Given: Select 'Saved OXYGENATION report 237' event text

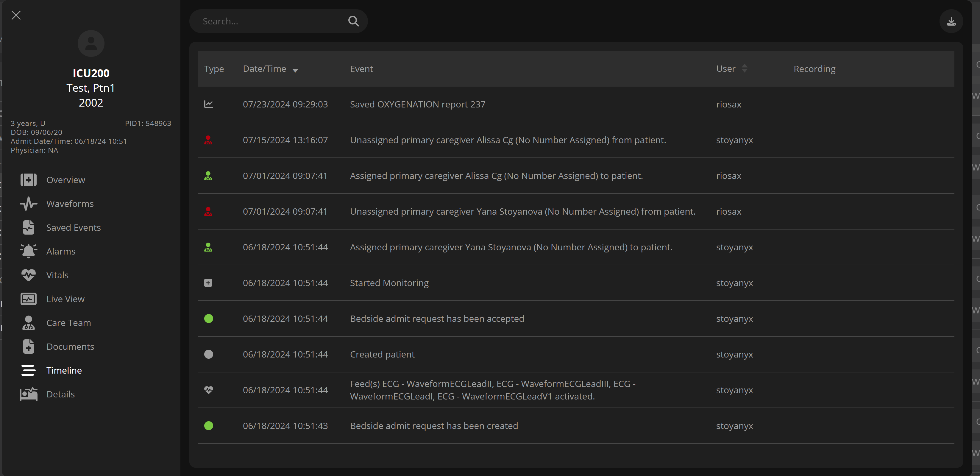Looking at the screenshot, I should (418, 104).
